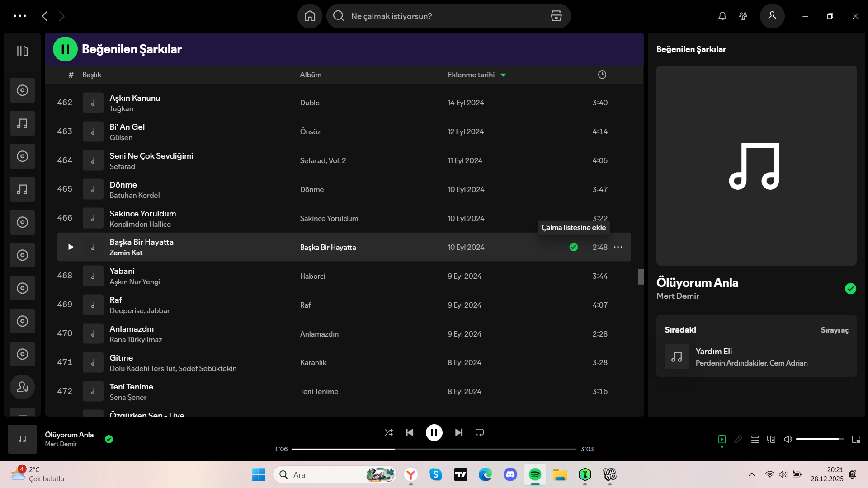Click the Yardım Eli queue item
This screenshot has width=868, height=488.
[756, 357]
